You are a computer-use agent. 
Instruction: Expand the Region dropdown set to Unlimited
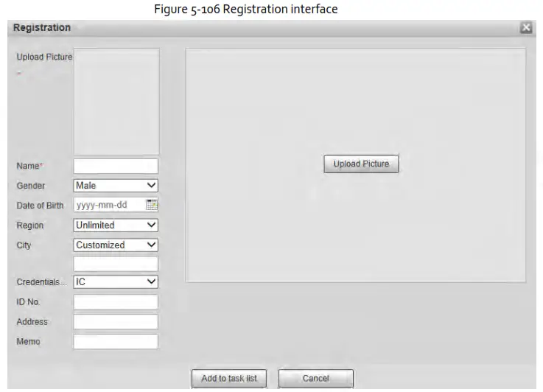116,225
